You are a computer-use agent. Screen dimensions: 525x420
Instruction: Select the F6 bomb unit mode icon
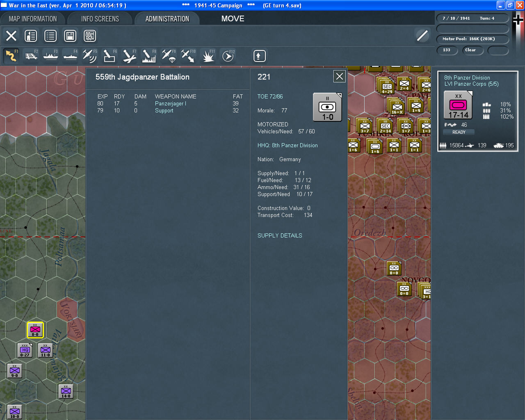(110, 56)
